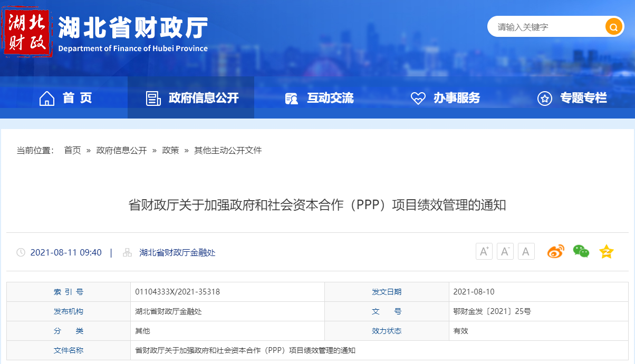Reset font size with plain A button
Screen dimensions: 635x364
(526, 252)
